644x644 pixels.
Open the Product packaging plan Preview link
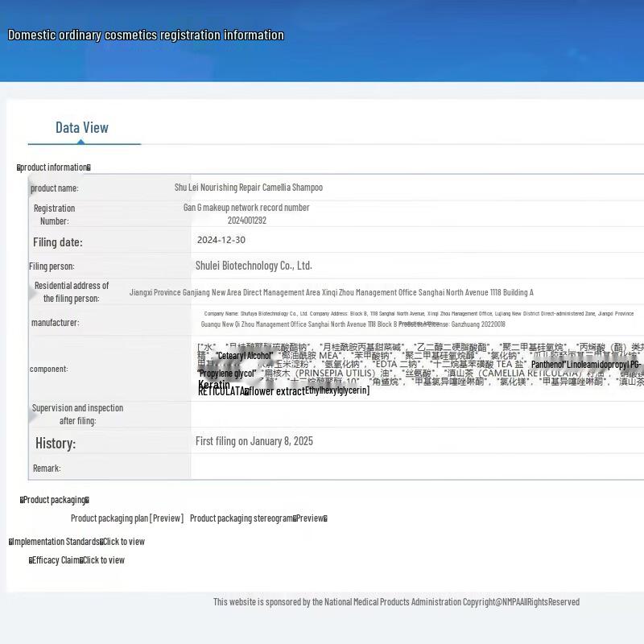click(x=167, y=518)
